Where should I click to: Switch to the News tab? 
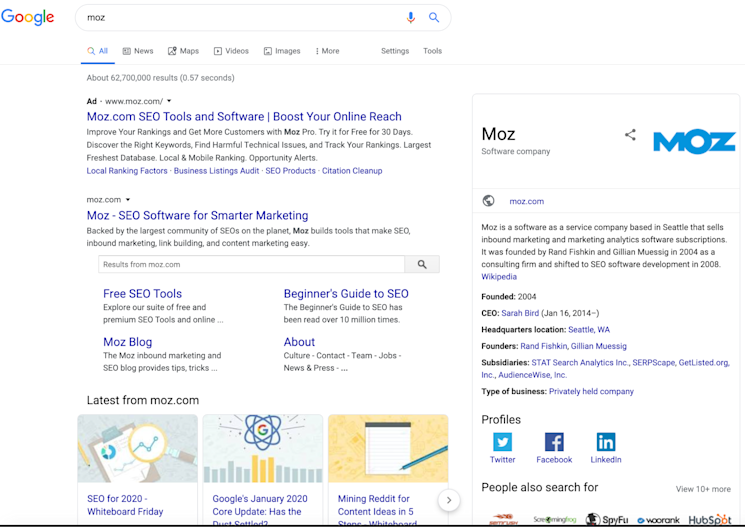[138, 51]
